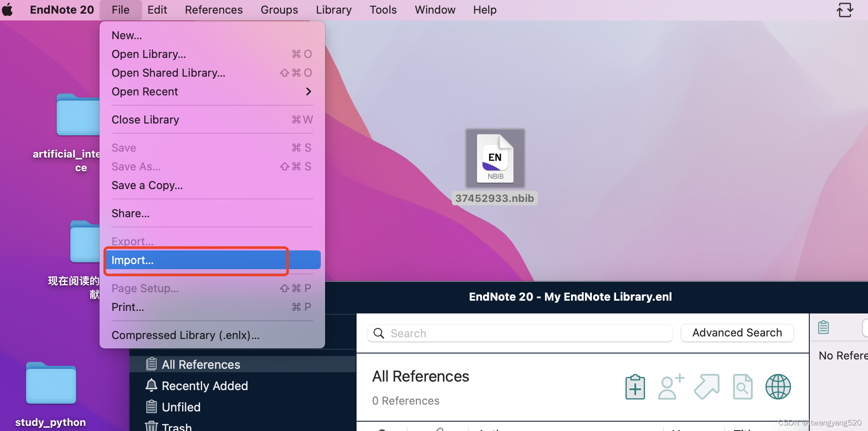The image size is (868, 431).
Task: Click the Online Search globe icon
Action: pyautogui.click(x=778, y=387)
